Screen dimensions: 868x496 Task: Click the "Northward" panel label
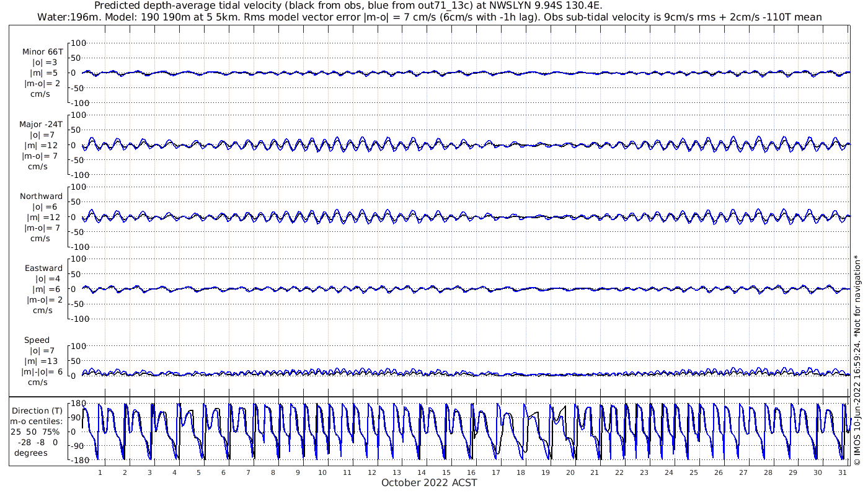(x=42, y=196)
